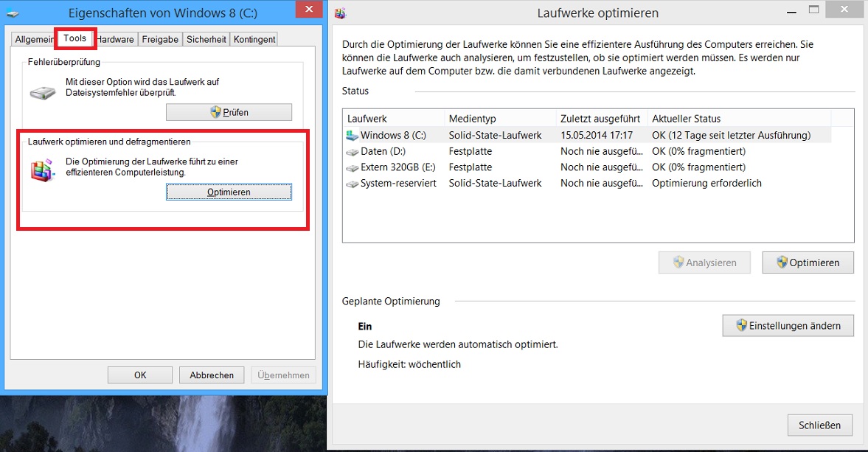Confirm with OK in properties dialog
Screen dimensions: 868x452
[x=140, y=375]
